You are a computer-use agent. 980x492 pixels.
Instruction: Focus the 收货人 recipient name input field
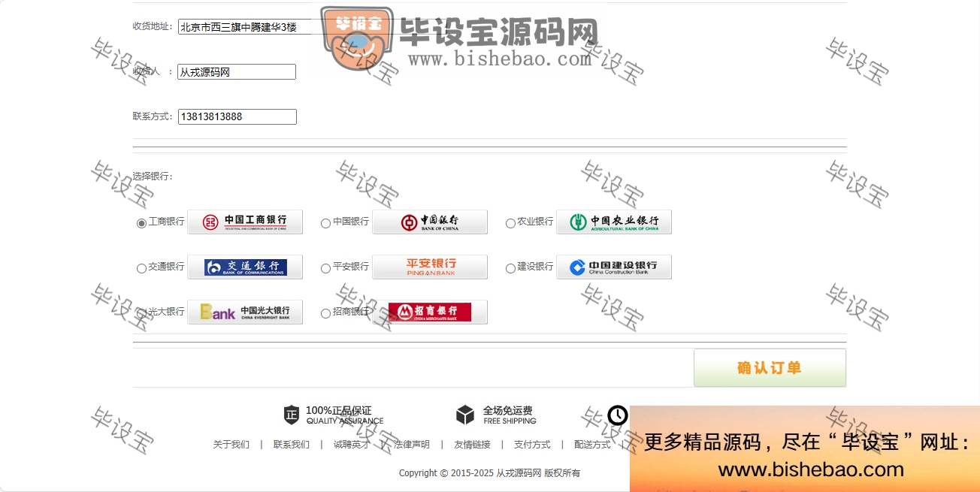click(x=237, y=72)
